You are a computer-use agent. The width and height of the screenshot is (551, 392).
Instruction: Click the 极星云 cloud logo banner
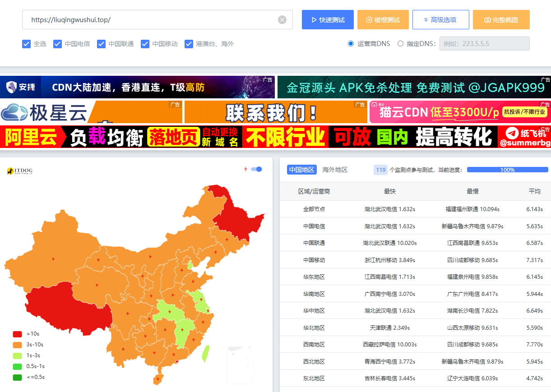coord(44,112)
